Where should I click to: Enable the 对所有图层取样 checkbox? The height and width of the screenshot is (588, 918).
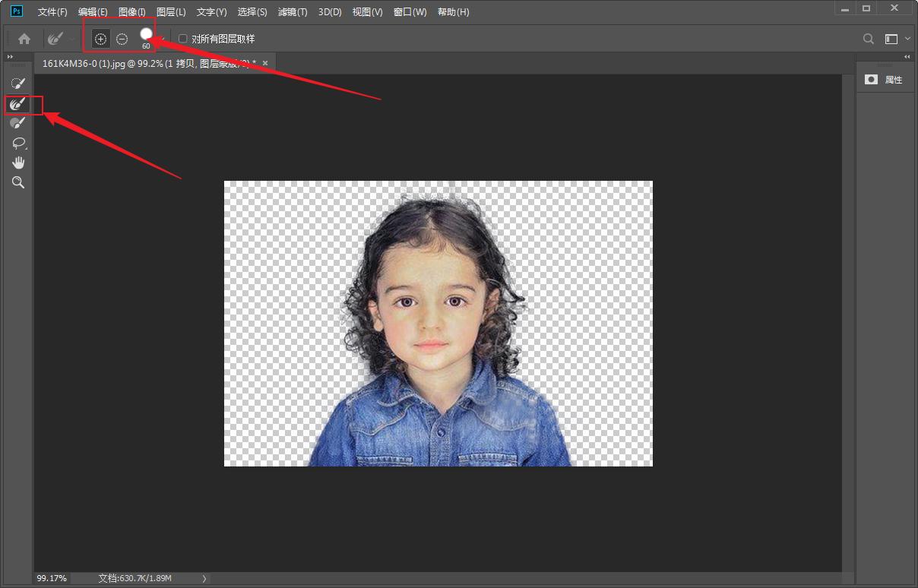coord(183,39)
